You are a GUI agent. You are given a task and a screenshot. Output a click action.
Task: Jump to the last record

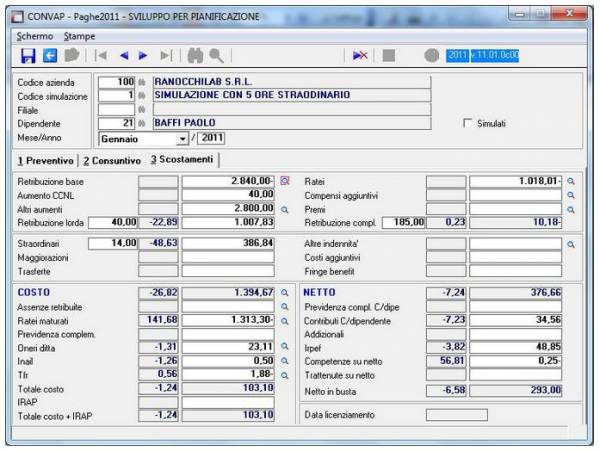tap(166, 56)
